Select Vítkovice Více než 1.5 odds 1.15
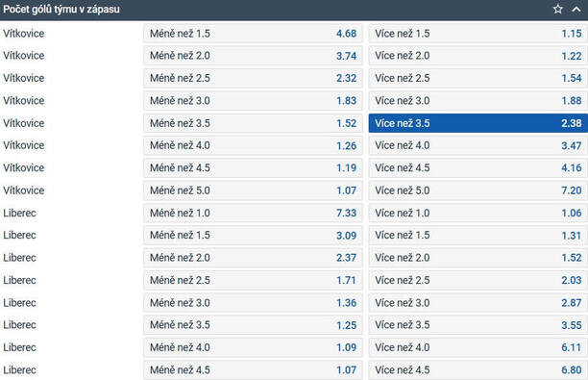This screenshot has height=380, width=588. coord(478,34)
